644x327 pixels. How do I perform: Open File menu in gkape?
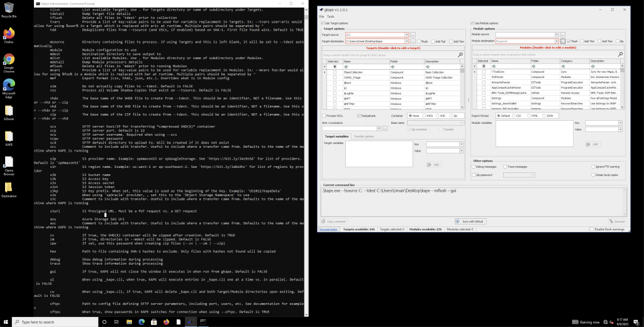click(321, 16)
